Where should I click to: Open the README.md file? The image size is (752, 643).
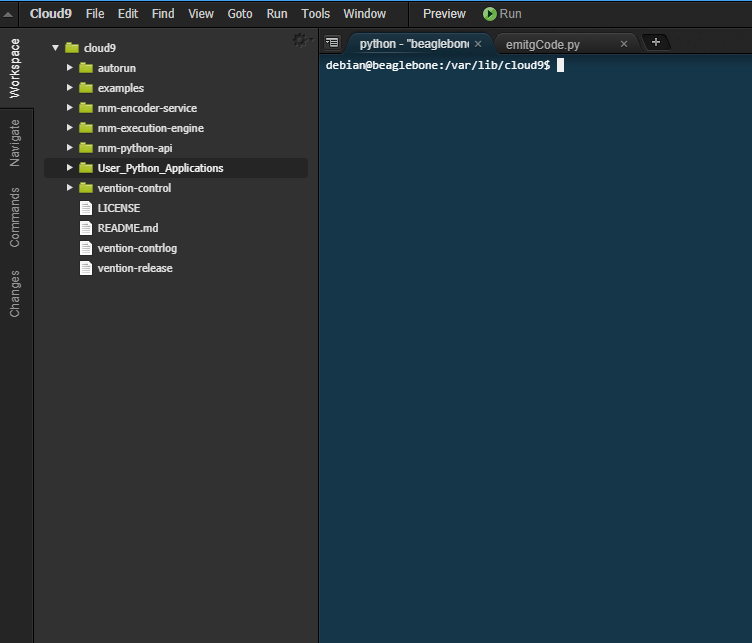[128, 228]
